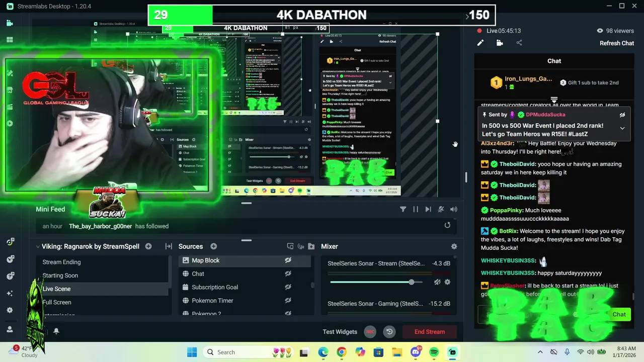
Task: Open the Editor tab in the sidebar
Action: click(10, 23)
